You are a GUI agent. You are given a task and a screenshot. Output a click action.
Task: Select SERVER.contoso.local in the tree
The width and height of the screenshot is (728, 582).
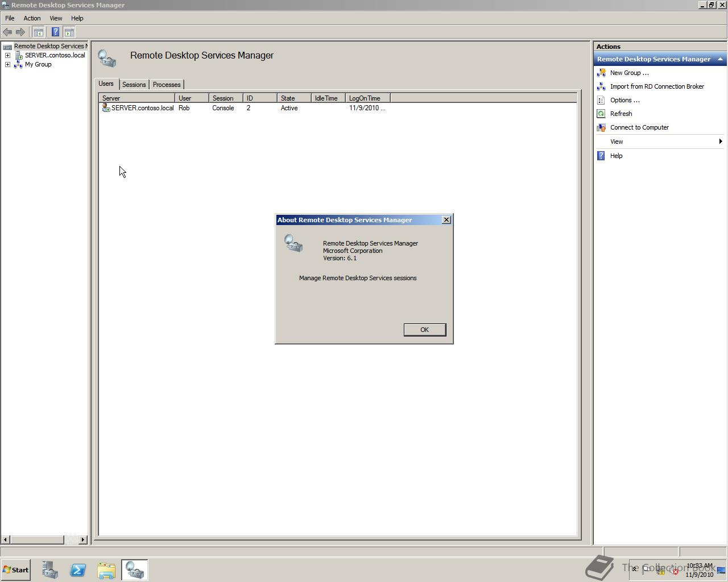click(55, 55)
